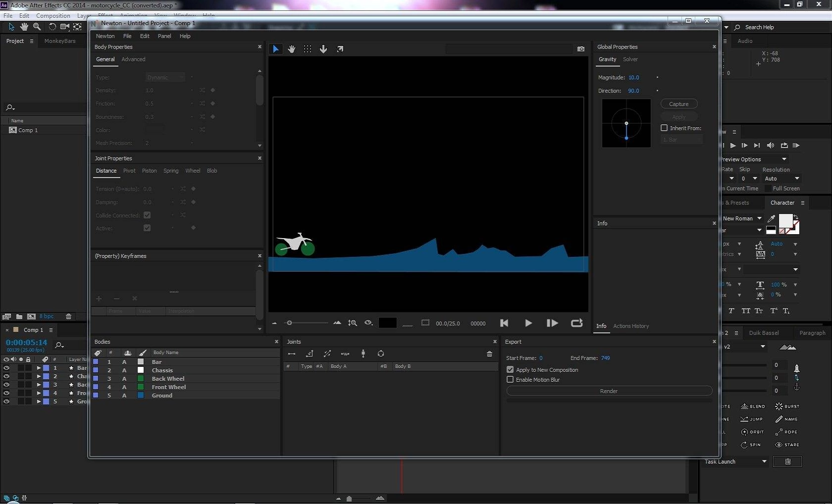Toggle Full Screen checkbox in Preview panel
832x504 pixels.
coord(768,188)
